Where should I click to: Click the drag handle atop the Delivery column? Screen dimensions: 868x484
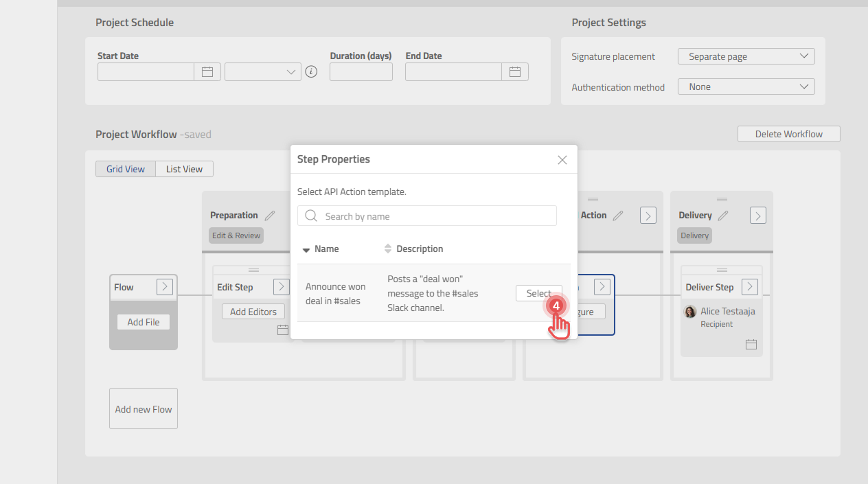tap(722, 199)
